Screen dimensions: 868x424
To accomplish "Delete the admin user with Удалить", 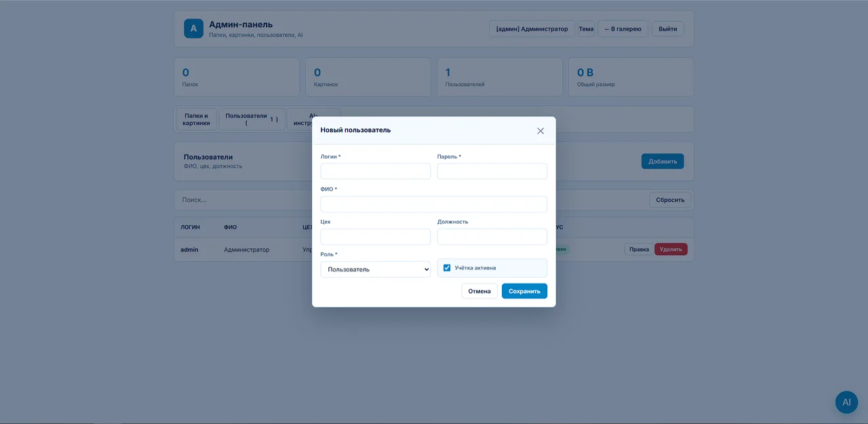I will tap(671, 250).
